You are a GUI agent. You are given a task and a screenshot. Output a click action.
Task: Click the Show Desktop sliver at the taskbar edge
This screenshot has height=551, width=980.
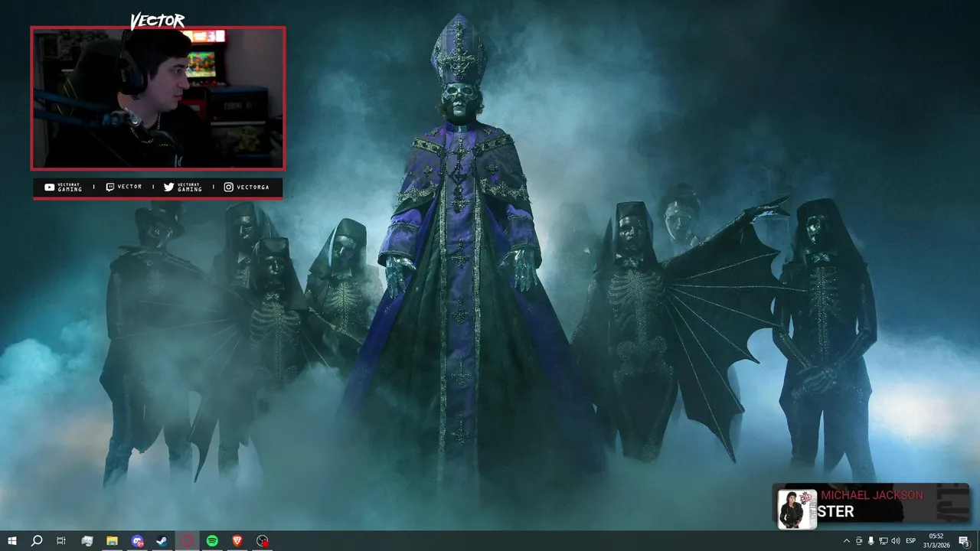pyautogui.click(x=978, y=541)
